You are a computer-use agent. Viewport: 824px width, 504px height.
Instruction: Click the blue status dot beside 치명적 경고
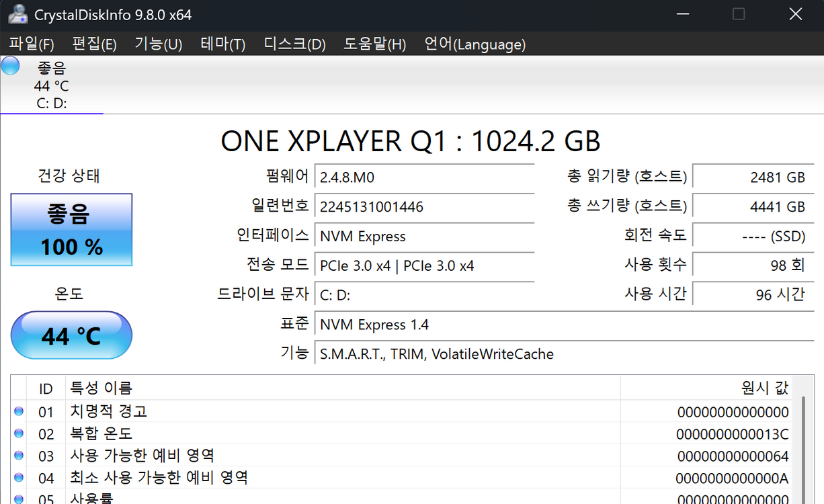[18, 411]
